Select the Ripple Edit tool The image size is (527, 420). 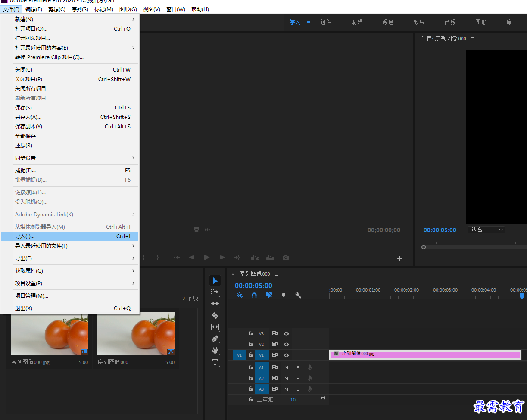[215, 304]
